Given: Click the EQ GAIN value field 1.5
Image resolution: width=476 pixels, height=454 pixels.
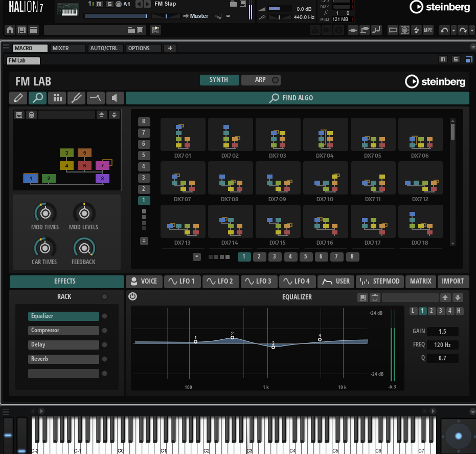Looking at the screenshot, I should (442, 332).
